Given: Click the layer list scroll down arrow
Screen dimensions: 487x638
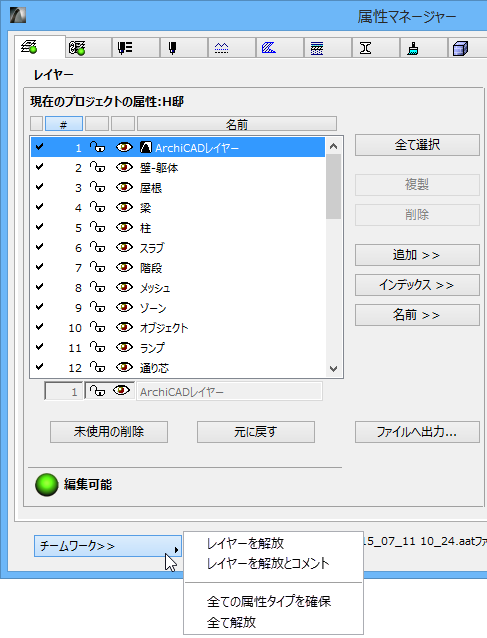Looking at the screenshot, I should tap(334, 369).
